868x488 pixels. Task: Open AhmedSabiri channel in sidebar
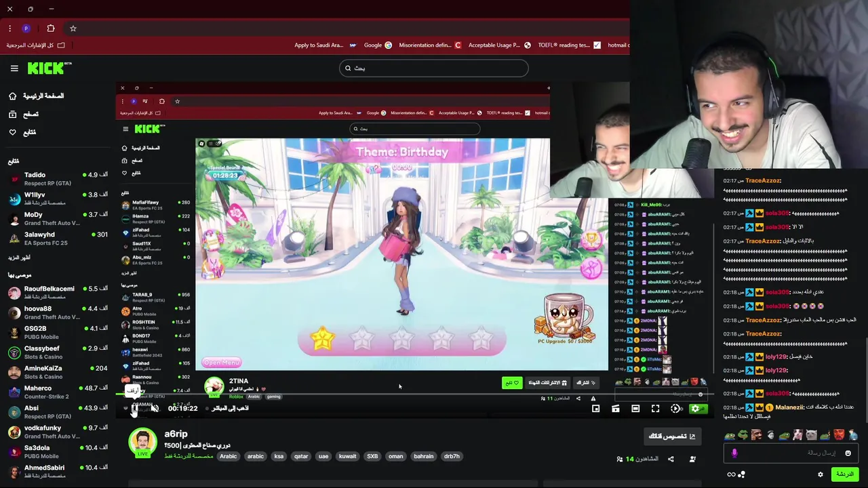click(x=58, y=472)
